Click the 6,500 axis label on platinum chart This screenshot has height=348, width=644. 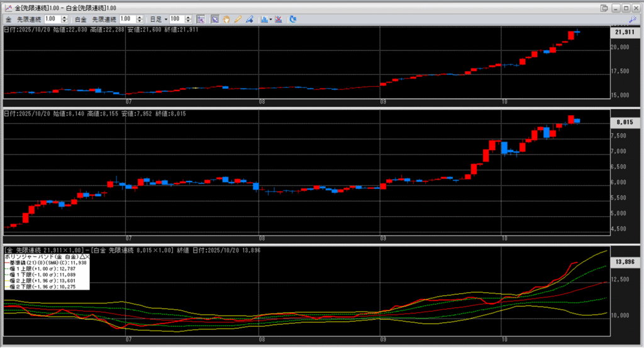click(x=619, y=167)
